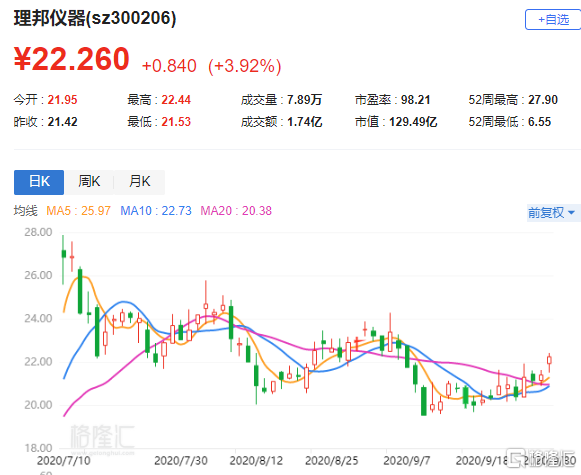581x475 pixels.
Task: Click the 2020/8/25 date label
Action: coord(331,461)
